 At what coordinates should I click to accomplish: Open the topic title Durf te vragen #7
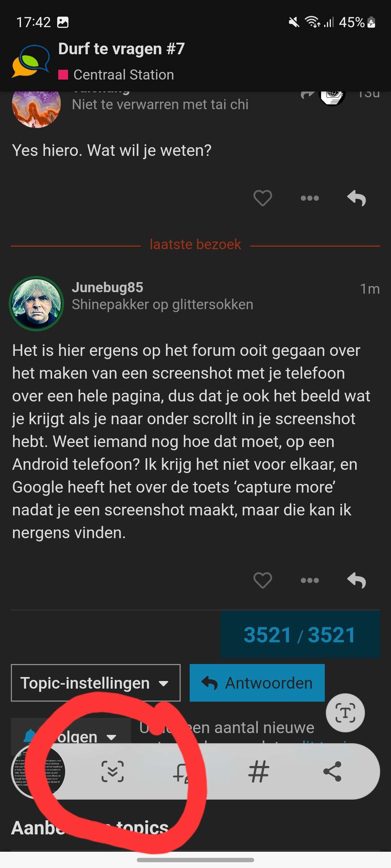[x=122, y=49]
